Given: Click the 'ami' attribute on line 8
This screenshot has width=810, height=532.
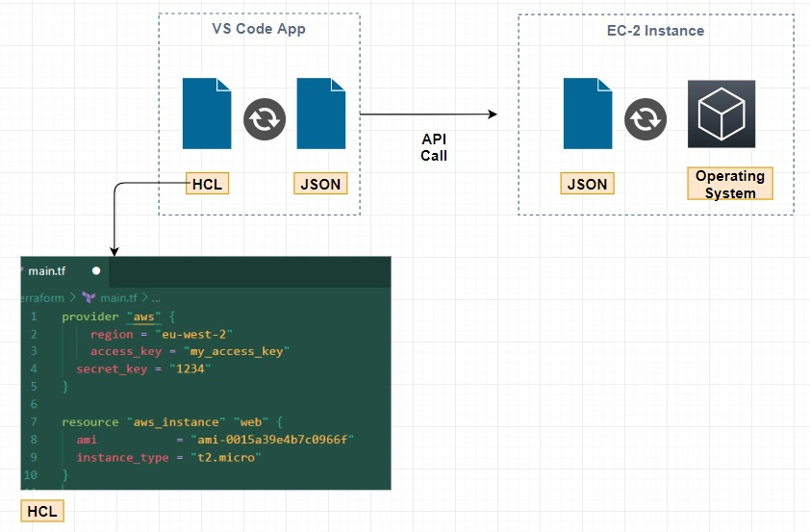Looking at the screenshot, I should click(x=87, y=440).
